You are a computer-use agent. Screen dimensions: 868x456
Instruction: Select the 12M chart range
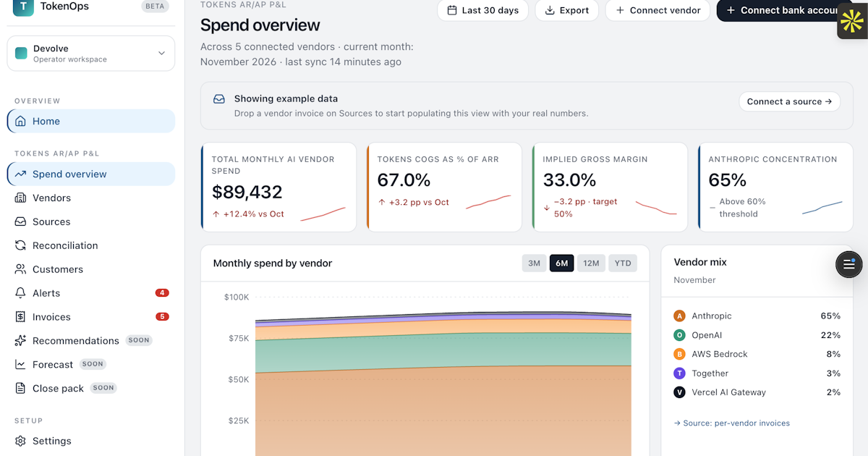tap(591, 263)
